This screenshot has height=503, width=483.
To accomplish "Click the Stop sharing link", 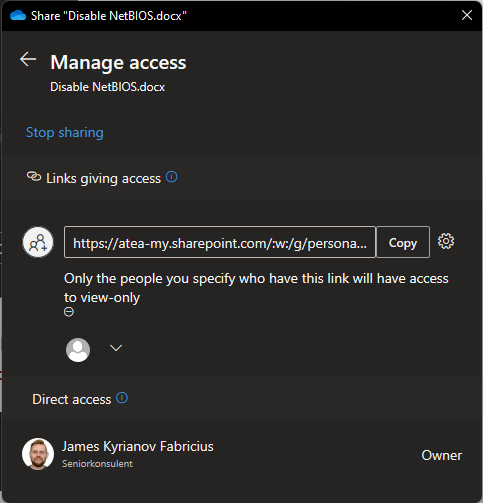I will [65, 132].
